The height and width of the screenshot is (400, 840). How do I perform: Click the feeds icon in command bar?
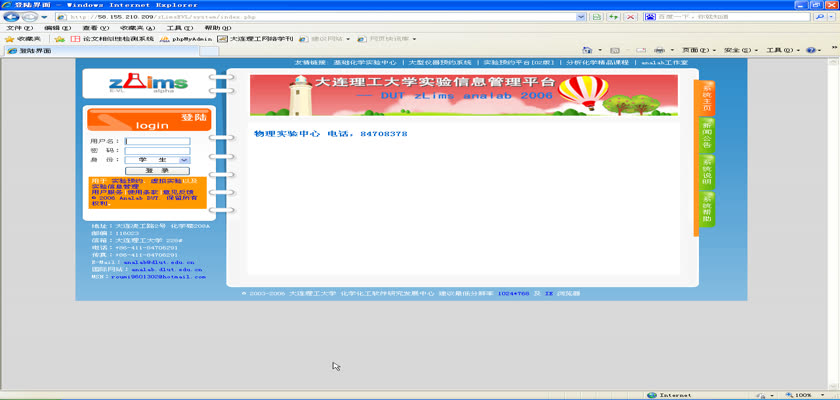click(x=615, y=50)
